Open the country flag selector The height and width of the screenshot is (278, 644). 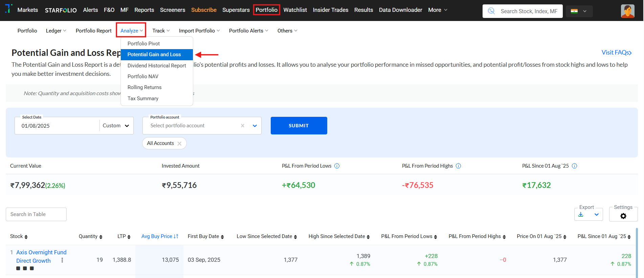coord(579,11)
